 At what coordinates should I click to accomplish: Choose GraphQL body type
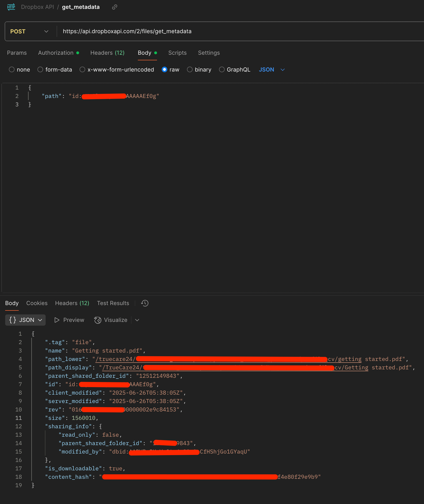pos(222,70)
